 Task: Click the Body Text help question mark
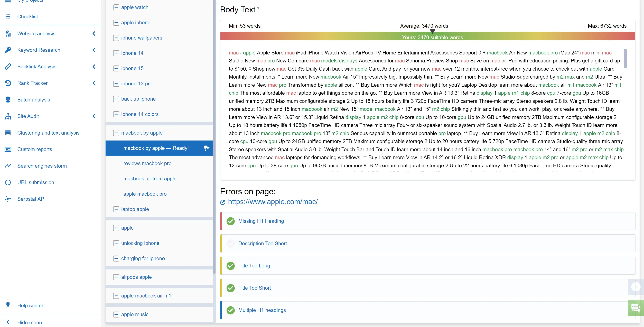[x=258, y=8]
